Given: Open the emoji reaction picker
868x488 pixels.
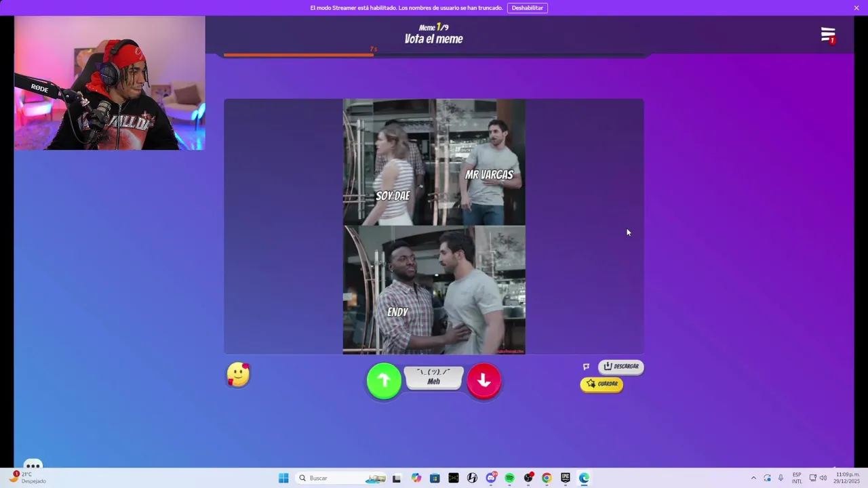Looking at the screenshot, I should pos(238,375).
